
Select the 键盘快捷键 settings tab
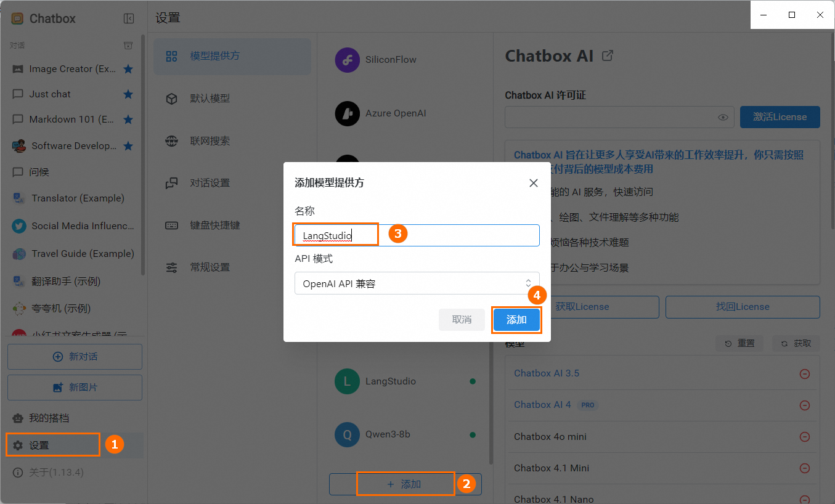(x=232, y=226)
